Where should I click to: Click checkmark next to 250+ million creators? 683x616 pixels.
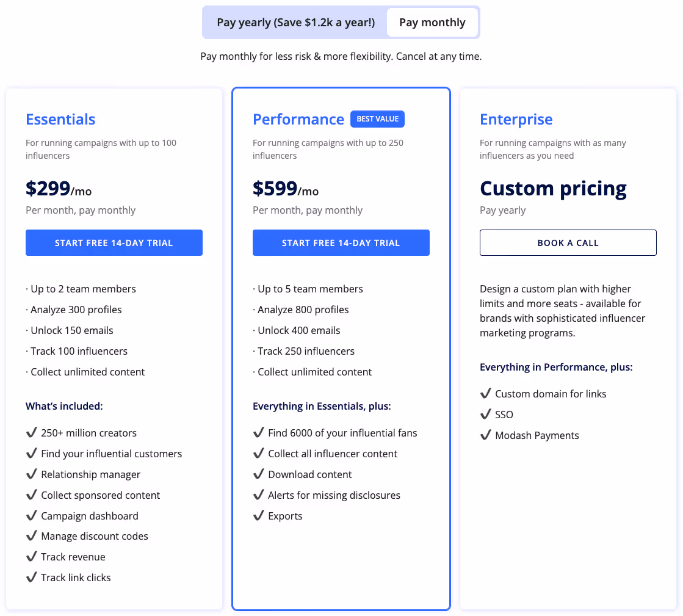pos(32,433)
